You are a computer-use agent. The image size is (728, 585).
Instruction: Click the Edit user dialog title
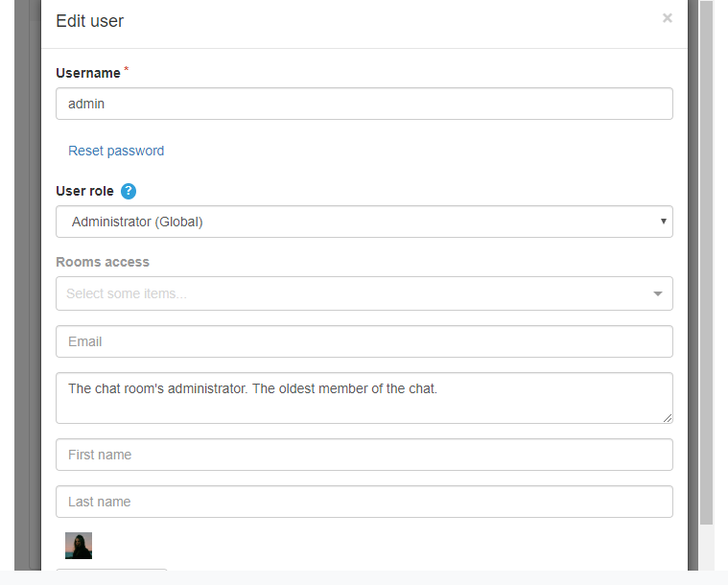tap(89, 21)
